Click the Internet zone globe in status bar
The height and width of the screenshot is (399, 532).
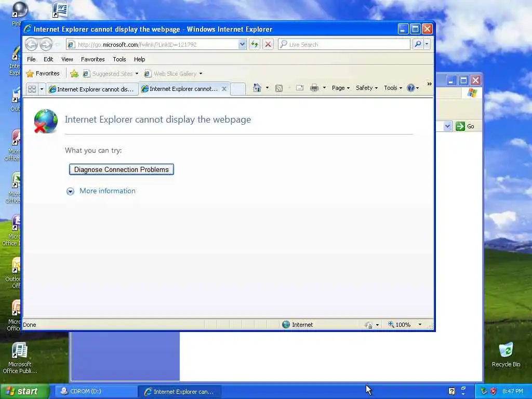(x=286, y=324)
